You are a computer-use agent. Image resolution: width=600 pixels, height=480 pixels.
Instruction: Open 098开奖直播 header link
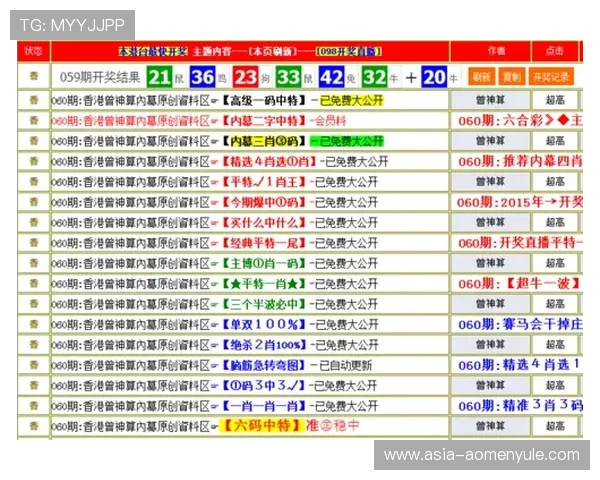click(349, 51)
